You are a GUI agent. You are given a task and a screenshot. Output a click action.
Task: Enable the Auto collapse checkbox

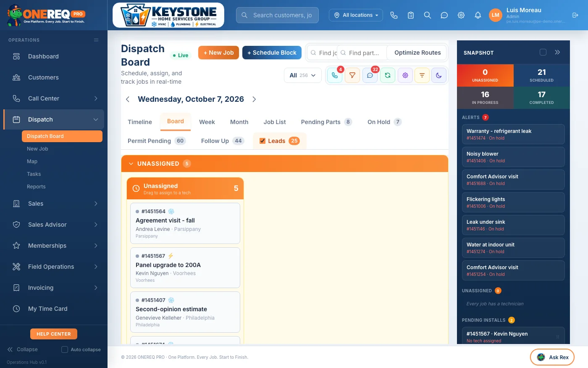[x=65, y=349]
